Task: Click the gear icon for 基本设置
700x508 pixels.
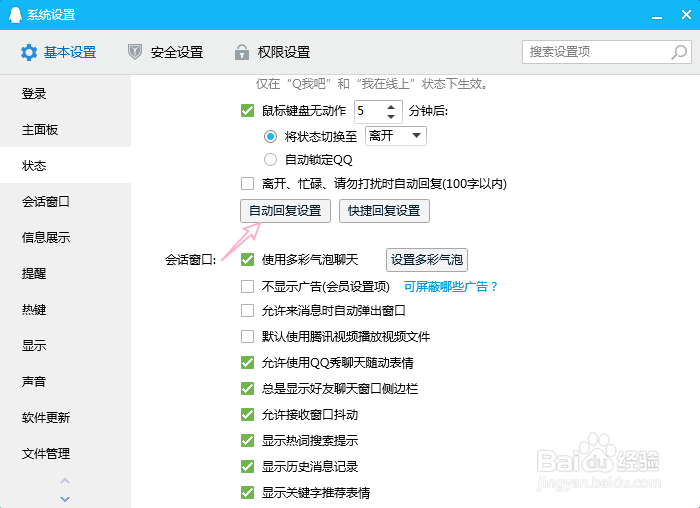Action: [x=29, y=53]
